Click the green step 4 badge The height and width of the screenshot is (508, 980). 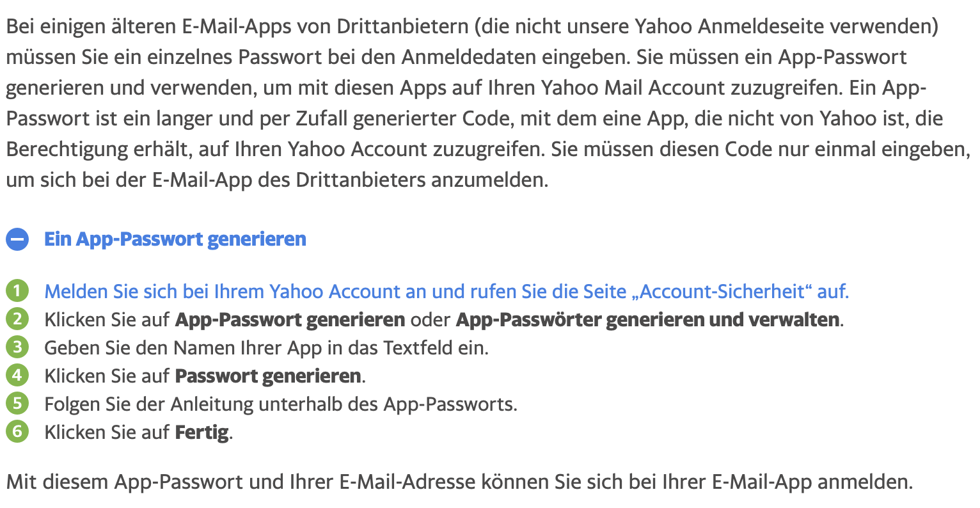point(17,375)
